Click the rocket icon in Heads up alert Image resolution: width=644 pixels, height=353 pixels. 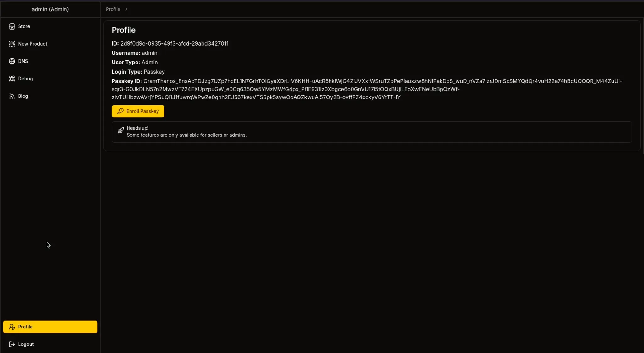[120, 130]
